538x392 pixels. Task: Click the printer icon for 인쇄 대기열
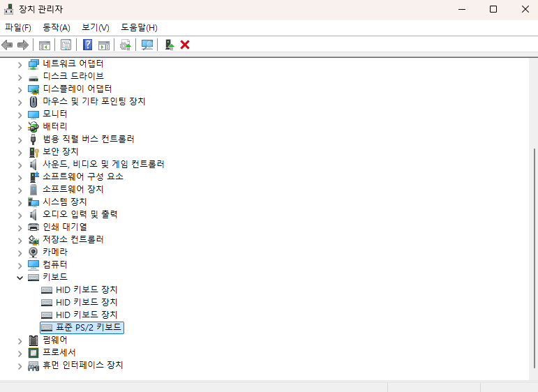pyautogui.click(x=33, y=227)
